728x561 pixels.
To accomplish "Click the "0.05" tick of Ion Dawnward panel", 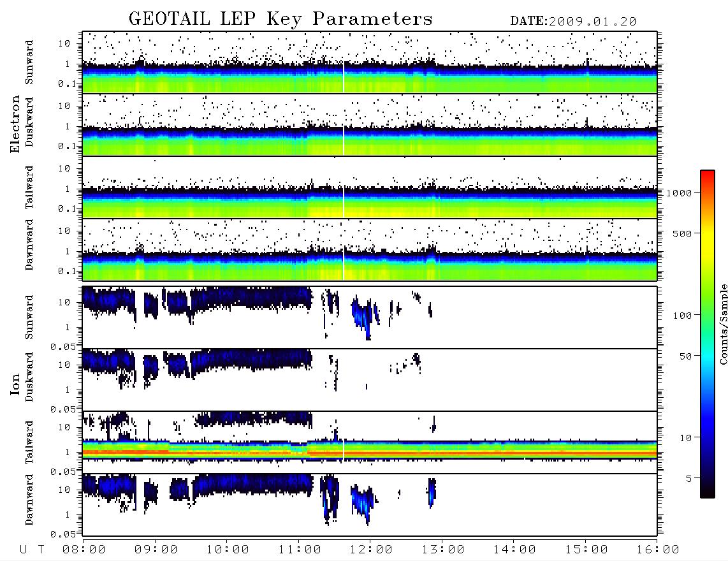I will 63,534.
